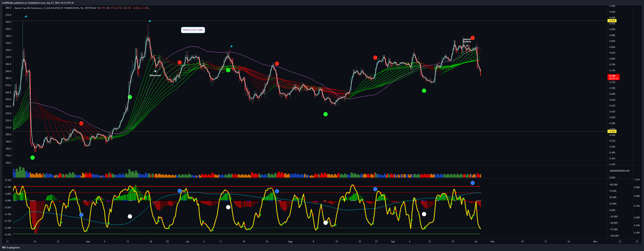Screen dimensions: 644x251
Task: Click 'Jun' on the time axis
Action: tap(88, 242)
